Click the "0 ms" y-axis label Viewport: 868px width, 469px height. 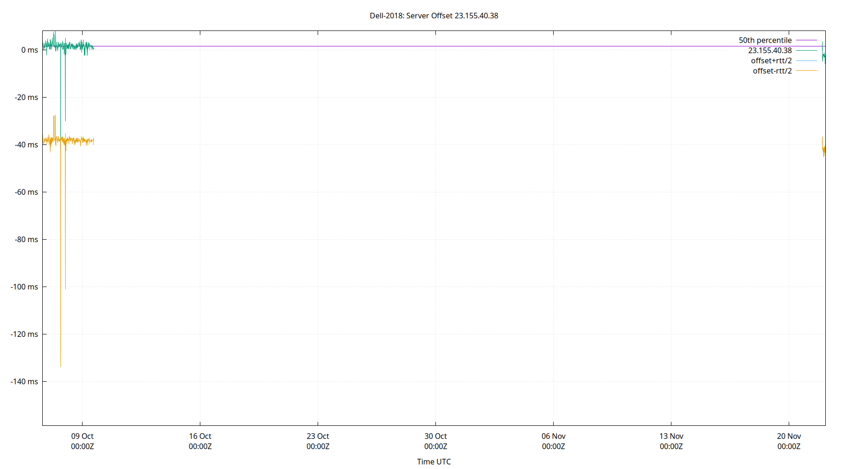click(x=29, y=50)
